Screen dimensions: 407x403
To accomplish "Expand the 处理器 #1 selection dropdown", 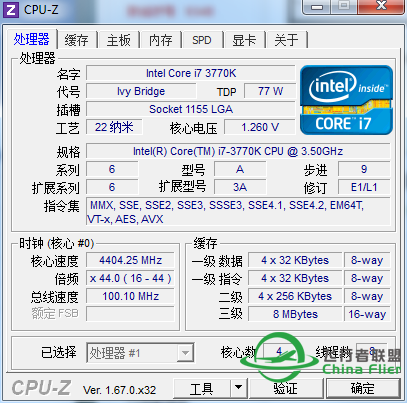I will [x=140, y=353].
